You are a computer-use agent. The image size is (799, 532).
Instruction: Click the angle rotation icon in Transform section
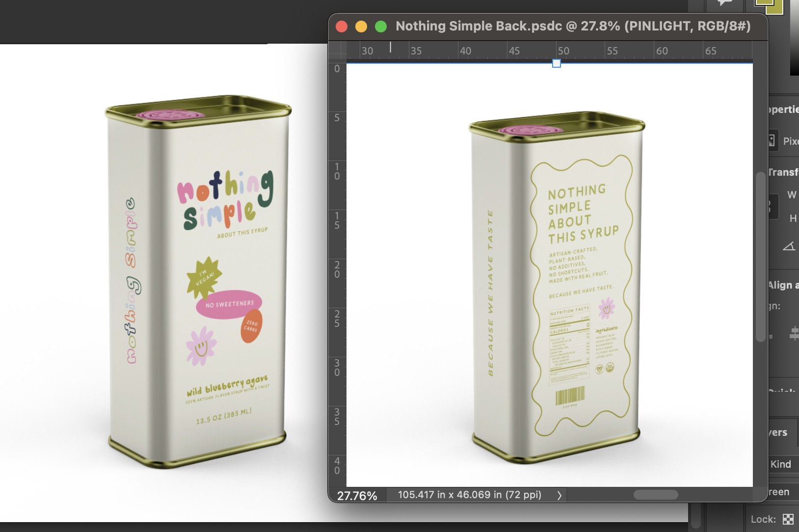click(790, 246)
